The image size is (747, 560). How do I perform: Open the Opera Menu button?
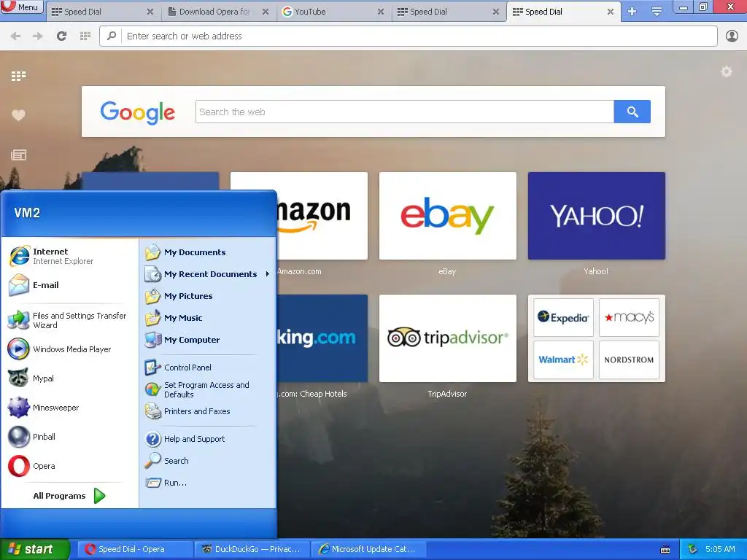22,7
